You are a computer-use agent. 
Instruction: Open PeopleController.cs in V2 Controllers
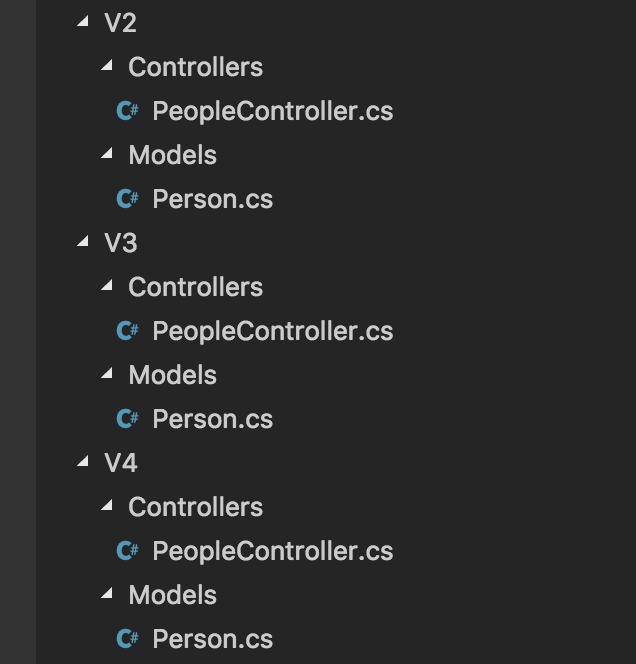pyautogui.click(x=272, y=111)
